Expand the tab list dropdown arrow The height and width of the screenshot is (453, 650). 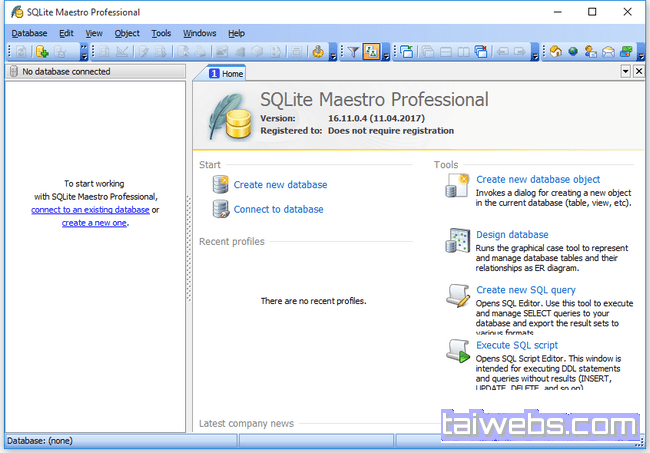click(x=625, y=72)
